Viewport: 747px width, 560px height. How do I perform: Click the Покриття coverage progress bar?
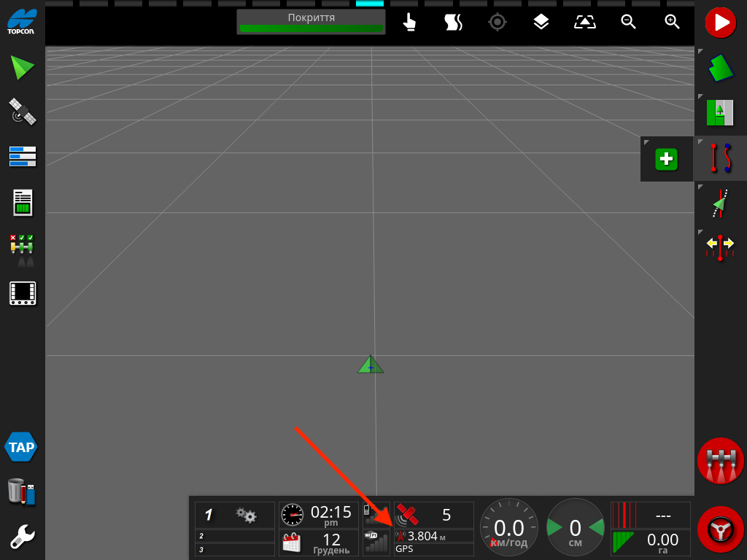point(311,22)
